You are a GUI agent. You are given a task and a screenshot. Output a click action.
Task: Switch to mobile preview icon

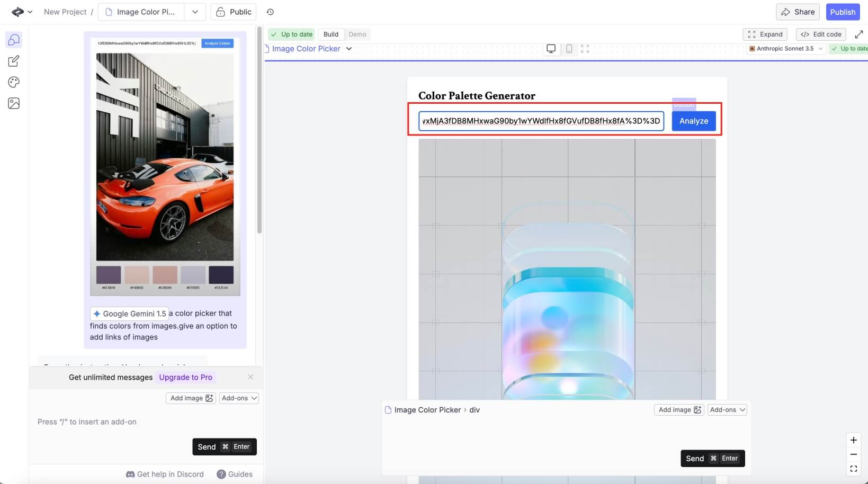pos(569,49)
